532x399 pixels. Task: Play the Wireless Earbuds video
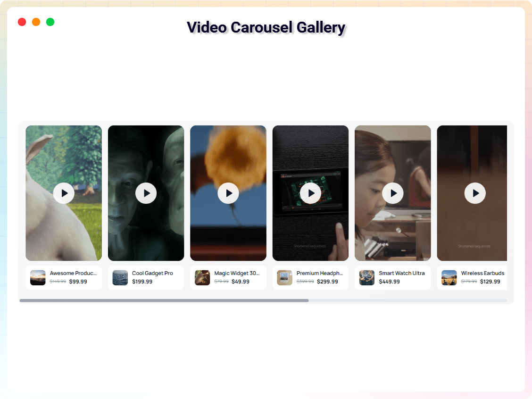pyautogui.click(x=475, y=193)
